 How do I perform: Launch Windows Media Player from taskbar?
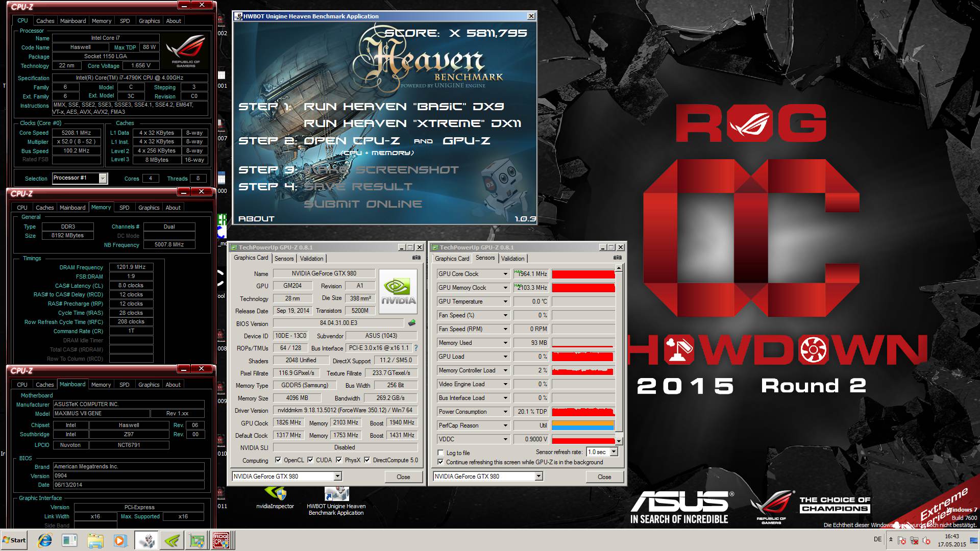pos(120,540)
